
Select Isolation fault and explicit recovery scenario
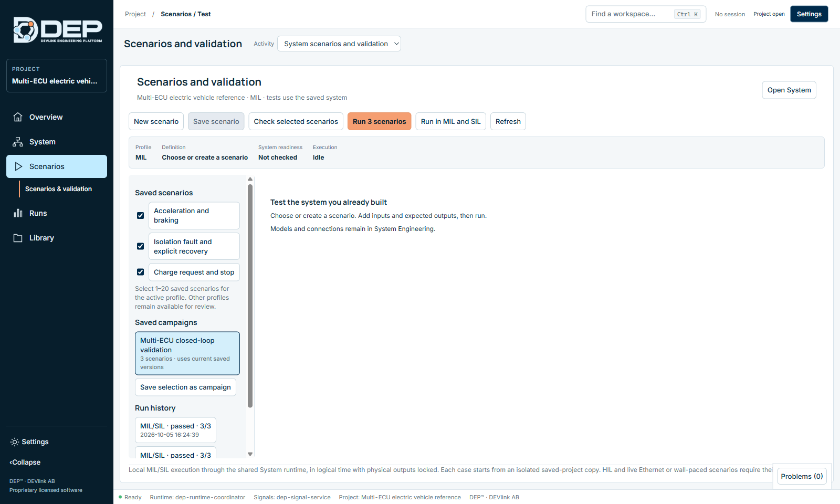[x=194, y=246]
